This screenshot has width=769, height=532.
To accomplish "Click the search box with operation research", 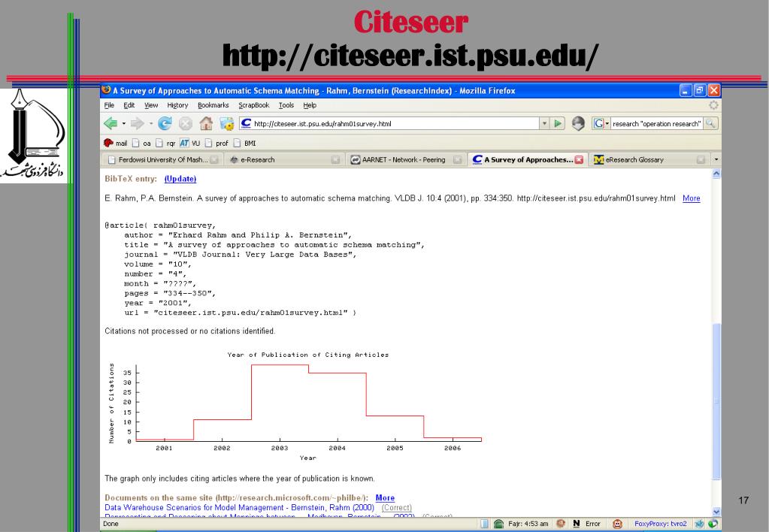I will tap(656, 123).
